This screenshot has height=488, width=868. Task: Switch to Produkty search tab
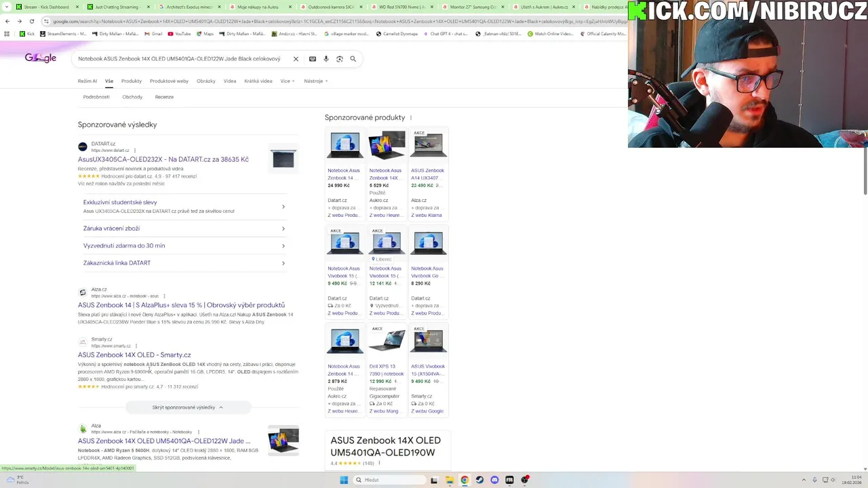pyautogui.click(x=132, y=81)
